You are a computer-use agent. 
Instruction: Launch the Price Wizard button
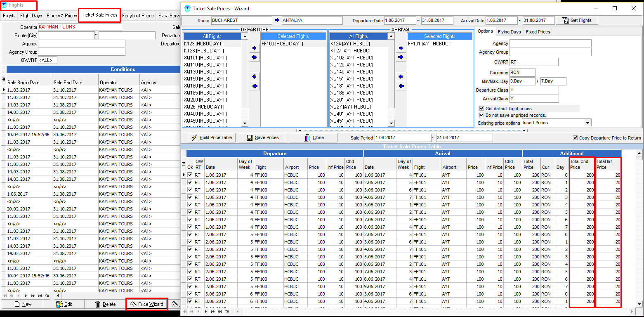point(147,304)
